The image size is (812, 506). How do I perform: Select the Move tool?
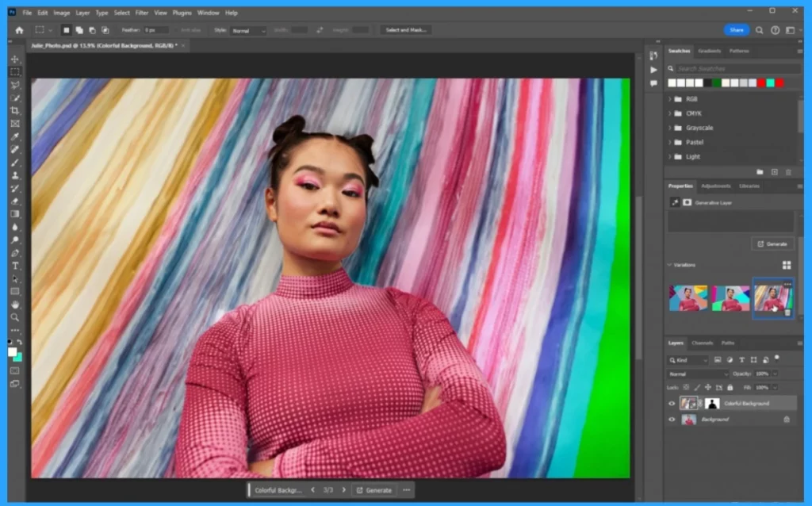point(15,59)
